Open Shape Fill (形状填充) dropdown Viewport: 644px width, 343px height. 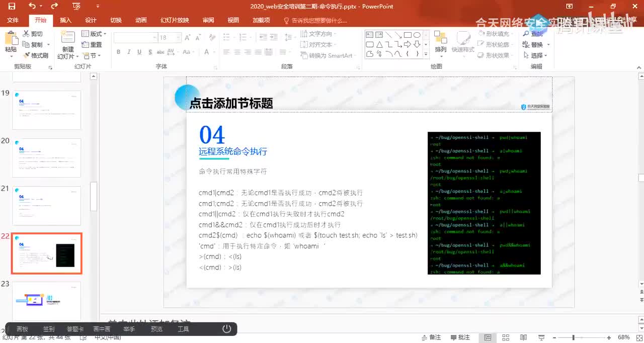click(x=496, y=34)
